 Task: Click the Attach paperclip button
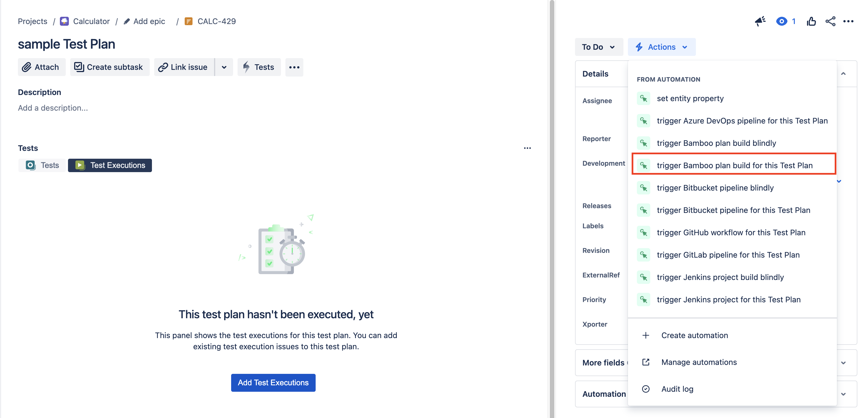41,67
